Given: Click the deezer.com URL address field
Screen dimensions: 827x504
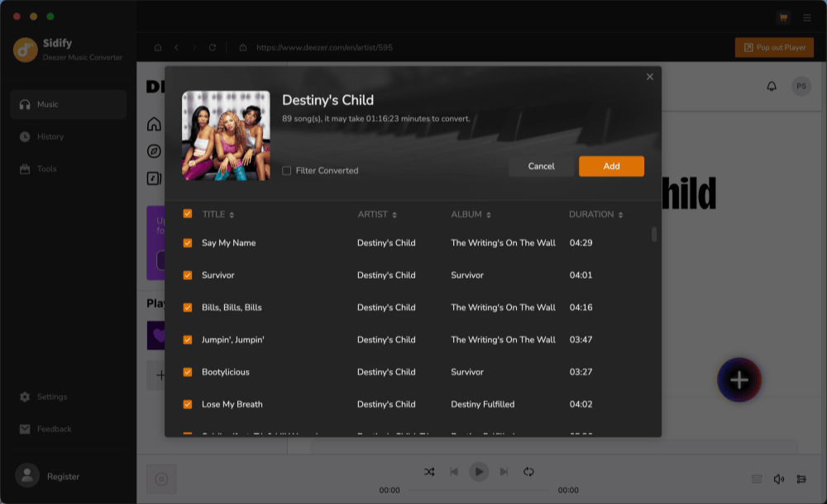Looking at the screenshot, I should 324,47.
